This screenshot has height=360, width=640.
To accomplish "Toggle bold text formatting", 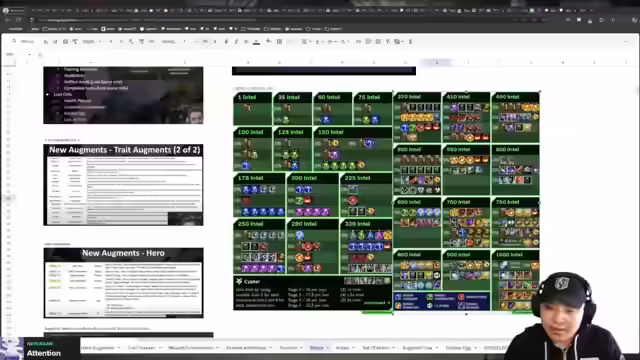I will point(227,42).
